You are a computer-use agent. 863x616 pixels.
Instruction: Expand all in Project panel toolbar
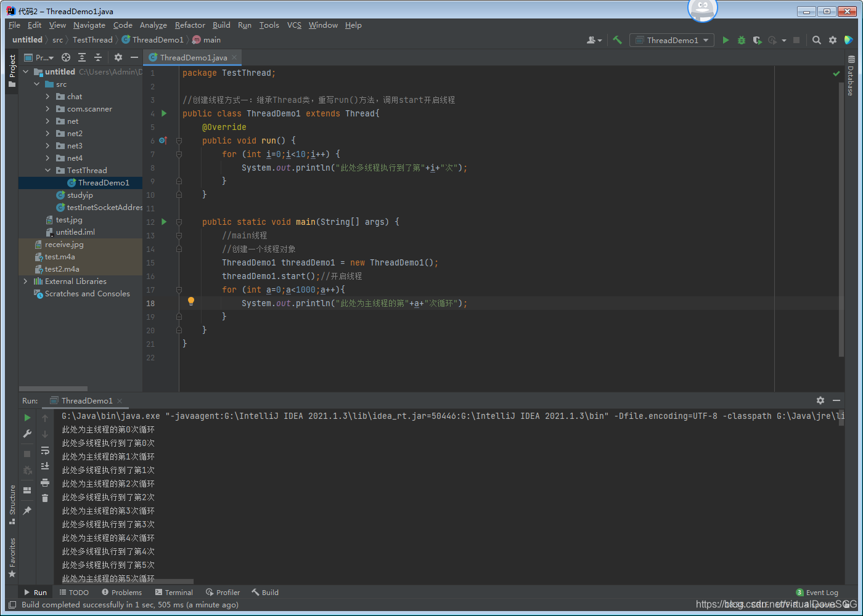pyautogui.click(x=82, y=57)
